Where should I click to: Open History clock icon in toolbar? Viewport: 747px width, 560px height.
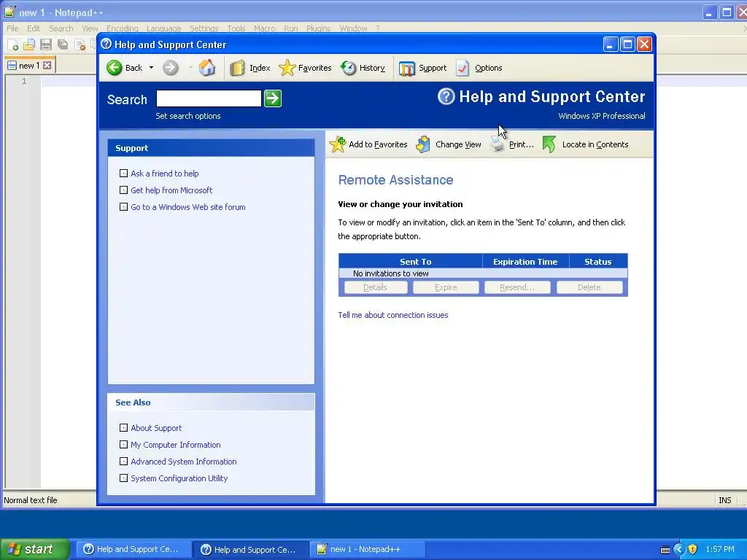point(348,68)
